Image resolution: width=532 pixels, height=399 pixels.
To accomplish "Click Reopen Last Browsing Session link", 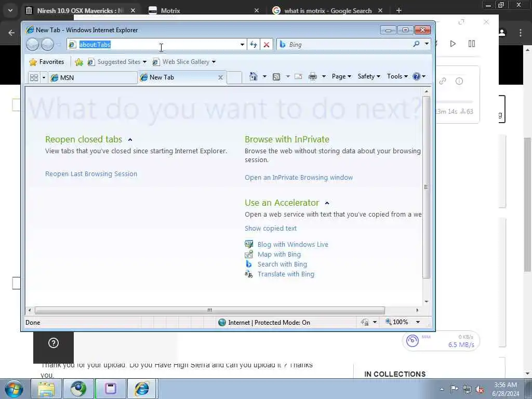I will click(91, 174).
